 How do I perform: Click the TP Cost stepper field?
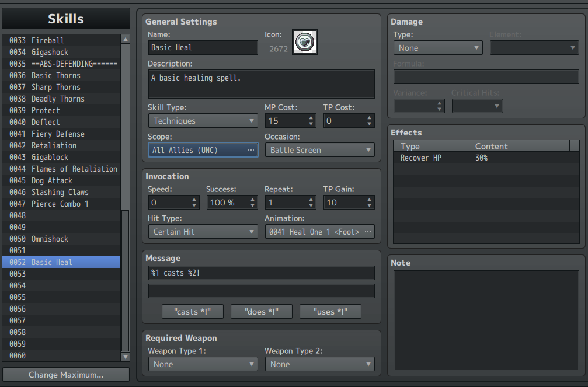[x=349, y=121]
